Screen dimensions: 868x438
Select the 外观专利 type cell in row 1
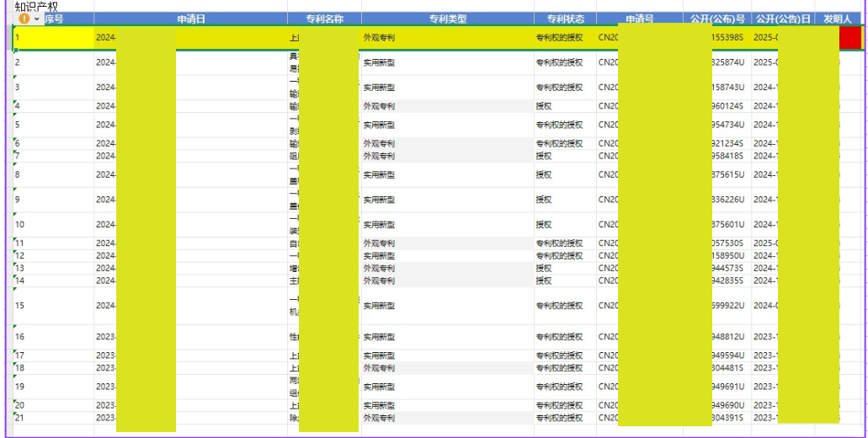point(448,38)
